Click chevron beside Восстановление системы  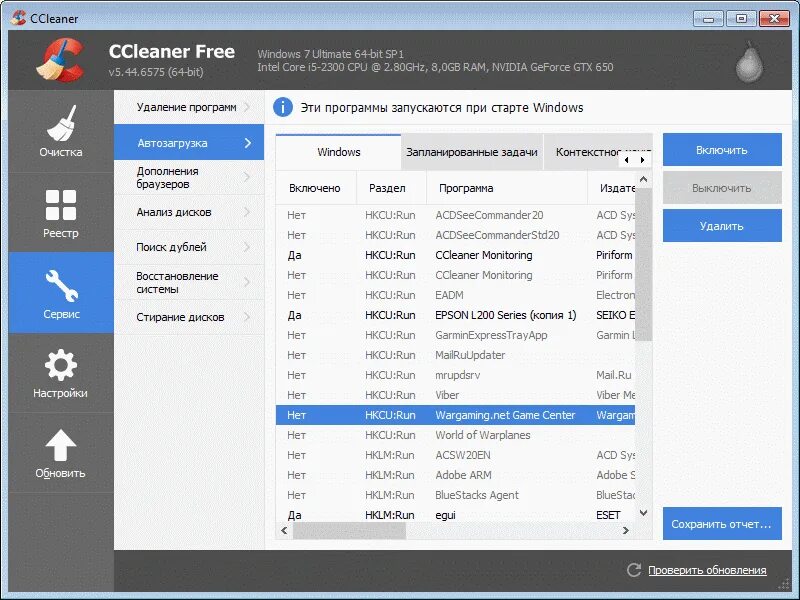point(247,282)
